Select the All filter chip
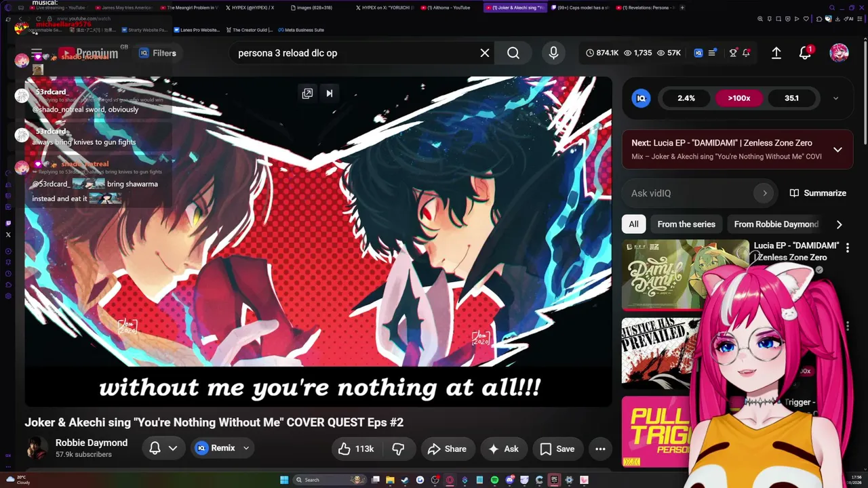This screenshot has width=868, height=488. [x=633, y=224]
